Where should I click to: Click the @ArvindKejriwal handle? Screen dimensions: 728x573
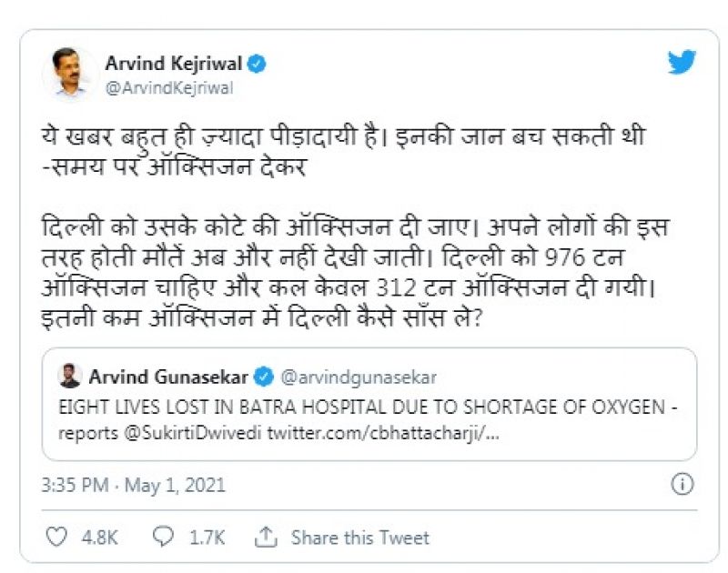pyautogui.click(x=168, y=87)
